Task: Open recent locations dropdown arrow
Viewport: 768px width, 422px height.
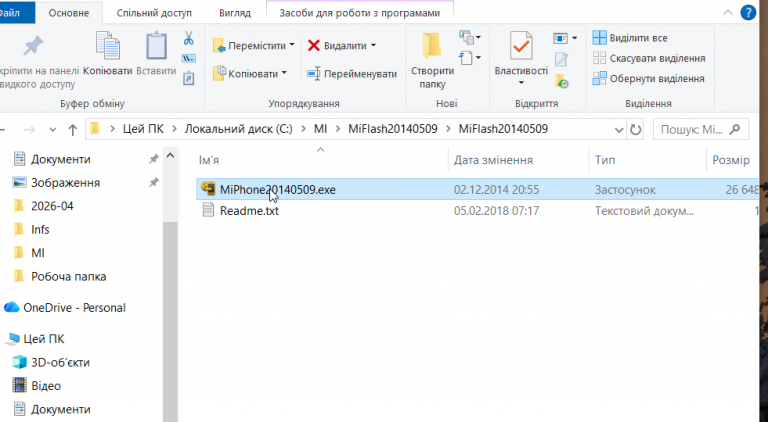Action: pyautogui.click(x=52, y=130)
